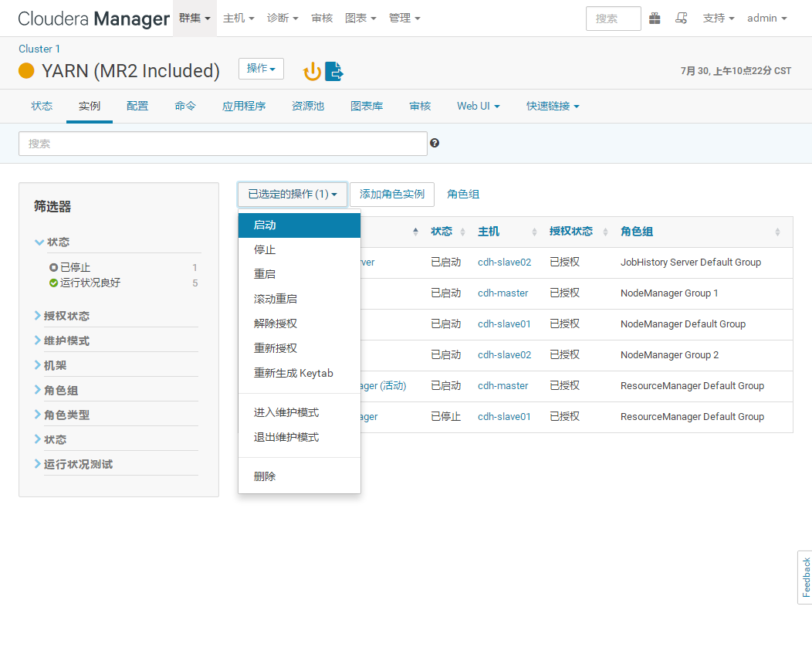812x664 pixels.
Task: Click the orange YARN health status circle
Action: pos(26,70)
